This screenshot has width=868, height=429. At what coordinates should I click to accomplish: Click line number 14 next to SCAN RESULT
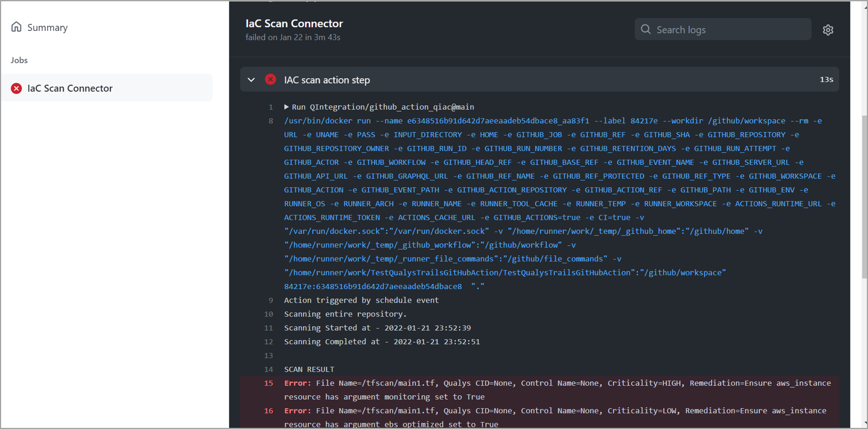pos(268,369)
